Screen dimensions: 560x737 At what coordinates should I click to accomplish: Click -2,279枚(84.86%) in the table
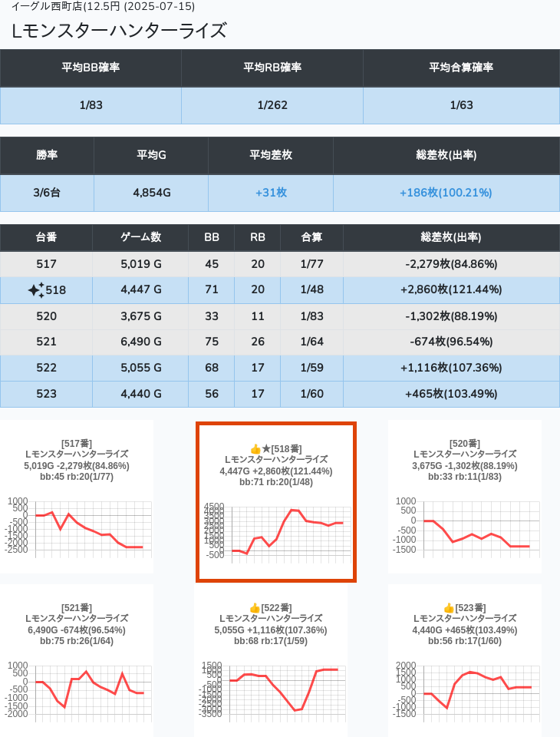point(451,264)
